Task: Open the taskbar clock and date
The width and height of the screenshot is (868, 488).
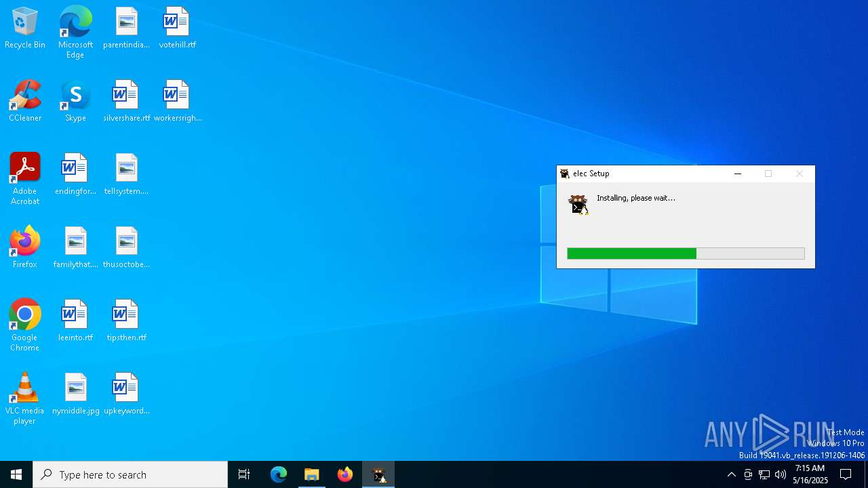Action: tap(810, 474)
